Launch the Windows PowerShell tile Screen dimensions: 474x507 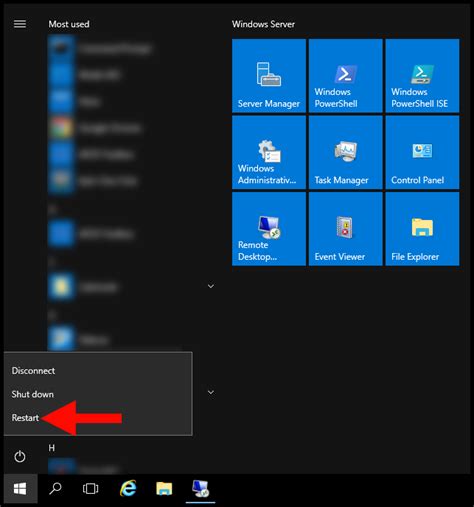pos(346,76)
